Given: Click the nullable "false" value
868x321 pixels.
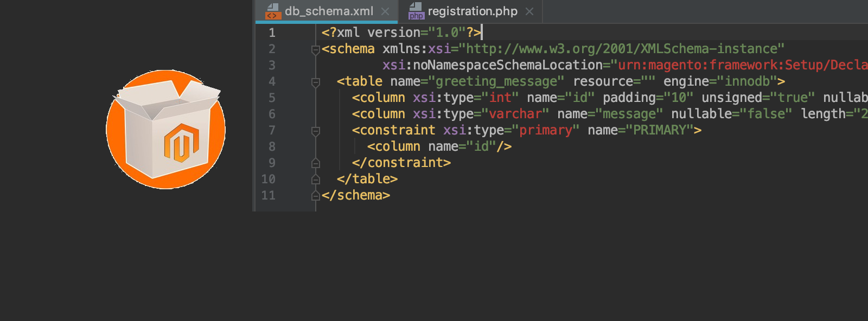Looking at the screenshot, I should coord(766,114).
